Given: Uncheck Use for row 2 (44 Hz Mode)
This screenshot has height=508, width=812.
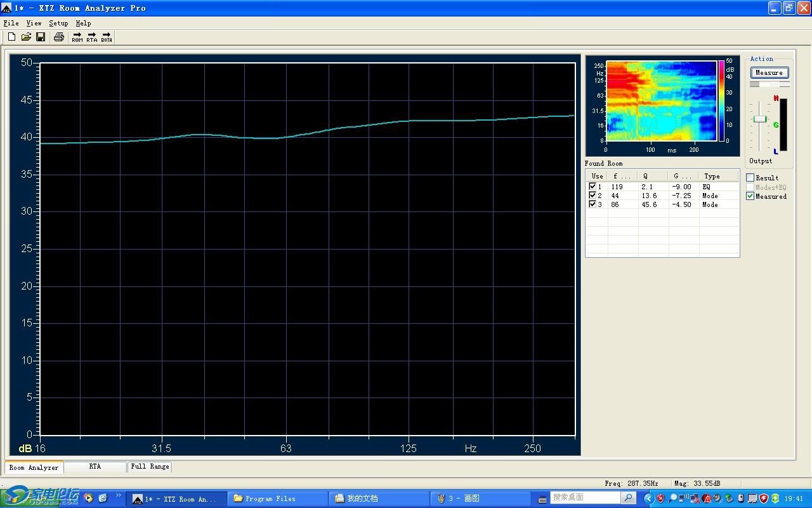Looking at the screenshot, I should pyautogui.click(x=593, y=196).
